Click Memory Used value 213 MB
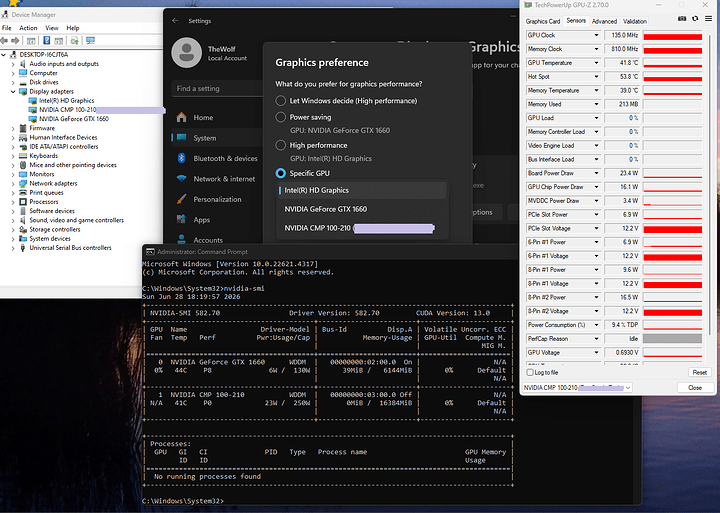Image resolution: width=720 pixels, height=513 pixels. pyautogui.click(x=623, y=104)
